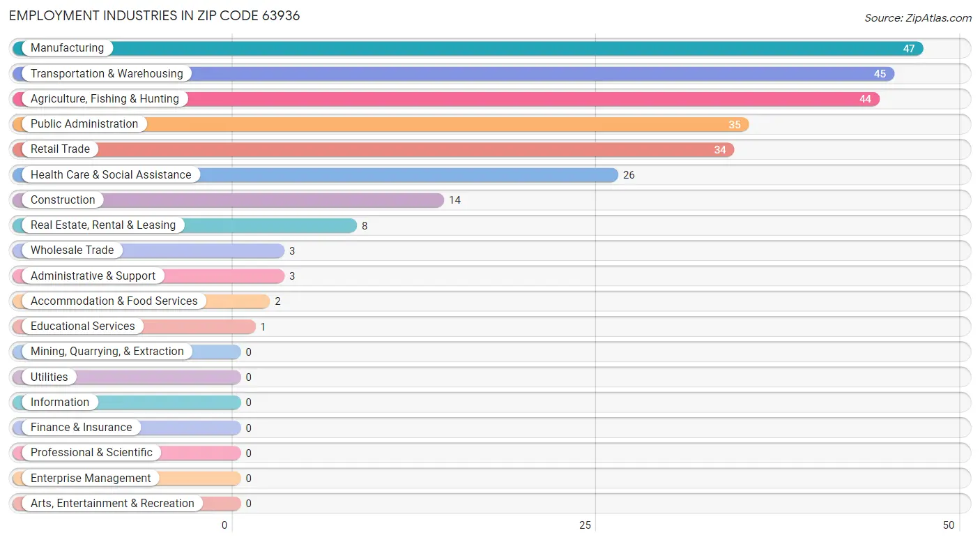Click the purple Construction bar
This screenshot has width=980, height=542.
228,200
